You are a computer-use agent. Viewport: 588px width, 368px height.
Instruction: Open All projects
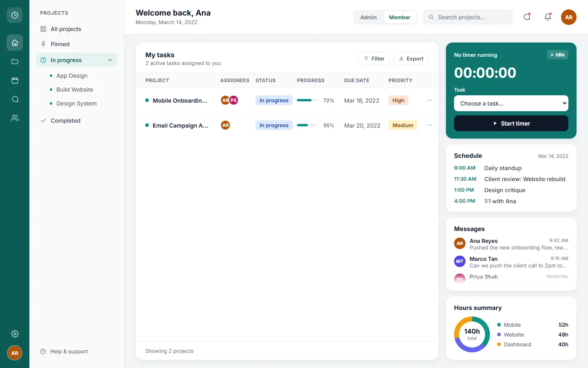(76, 29)
